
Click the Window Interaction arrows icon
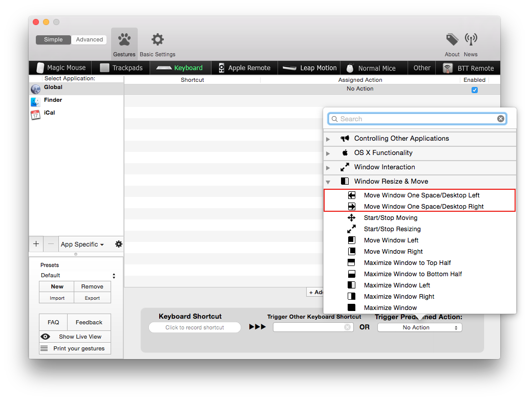(345, 167)
